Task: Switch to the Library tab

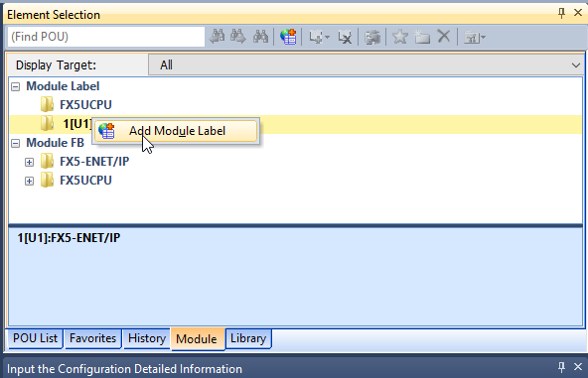Action: coord(248,338)
